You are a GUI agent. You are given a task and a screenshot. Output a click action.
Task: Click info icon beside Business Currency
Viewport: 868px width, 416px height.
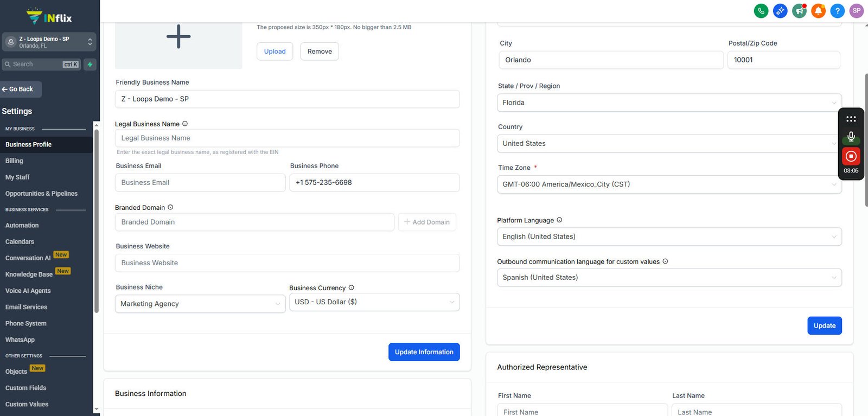point(351,287)
